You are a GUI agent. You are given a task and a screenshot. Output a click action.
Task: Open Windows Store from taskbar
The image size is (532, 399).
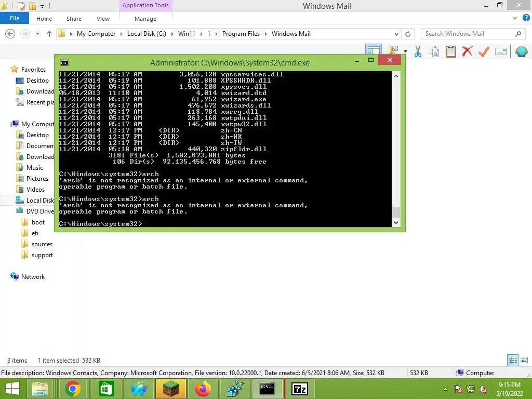point(106,389)
